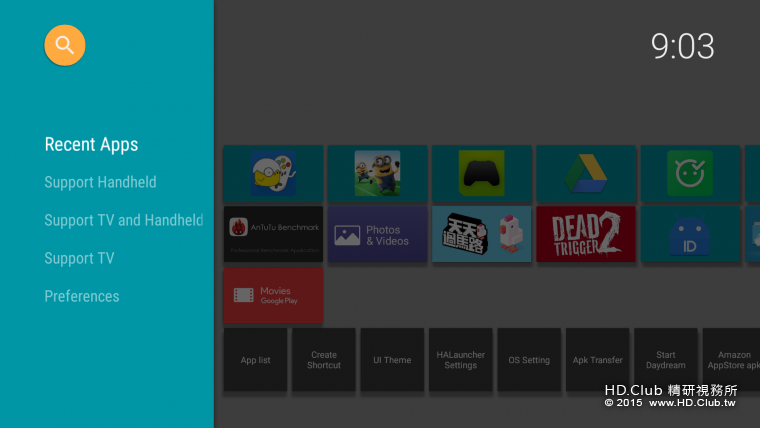
Task: Click the App list button
Action: click(255, 360)
